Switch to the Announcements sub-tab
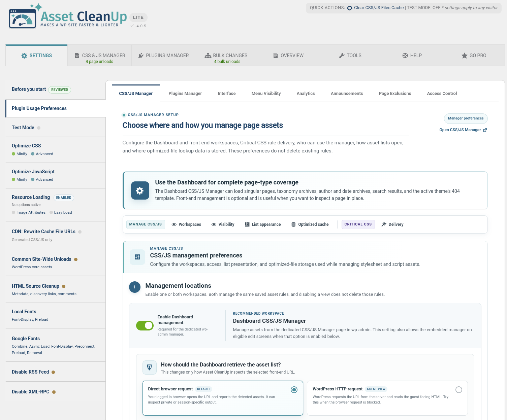 coord(347,94)
